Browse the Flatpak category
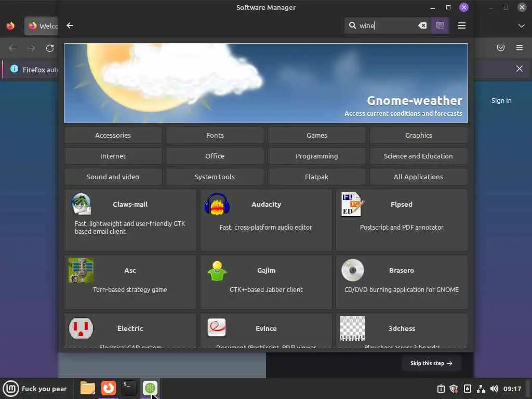Screen dimensions: 532x399 pyautogui.click(x=316, y=177)
